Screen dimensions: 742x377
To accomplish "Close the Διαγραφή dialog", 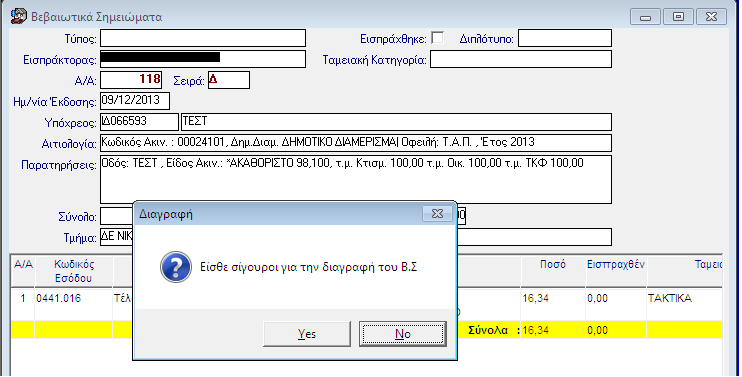I will pos(437,214).
